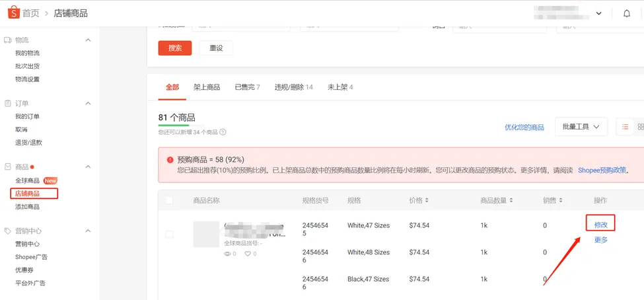The width and height of the screenshot is (644, 300).
Task: Tick the first product row checkbox
Action: (x=169, y=234)
